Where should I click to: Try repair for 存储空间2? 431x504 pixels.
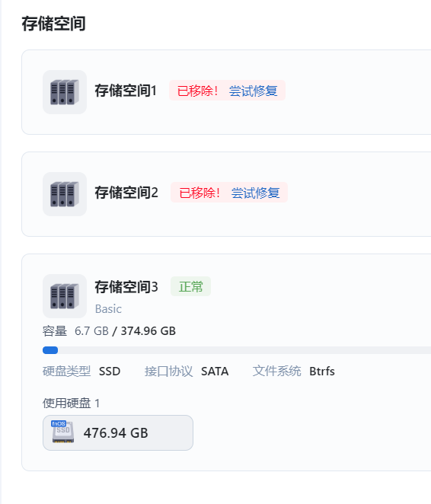(x=256, y=193)
